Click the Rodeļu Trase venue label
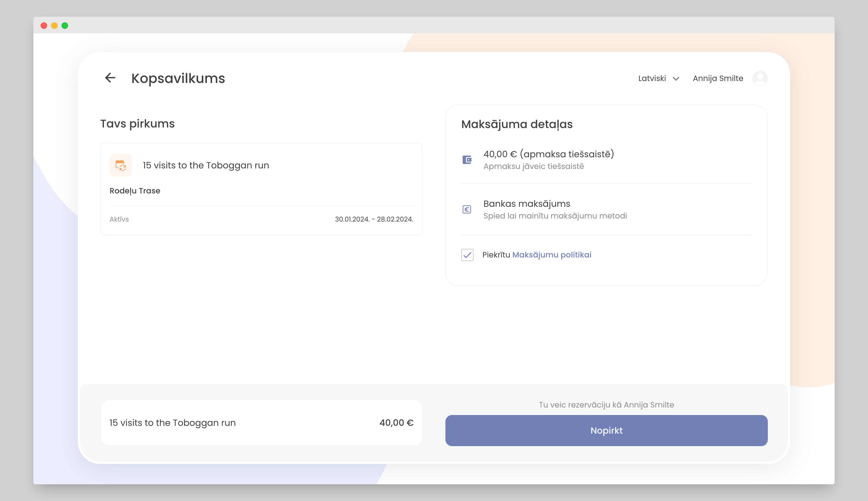Screen dimensions: 868x501 pyautogui.click(x=135, y=191)
